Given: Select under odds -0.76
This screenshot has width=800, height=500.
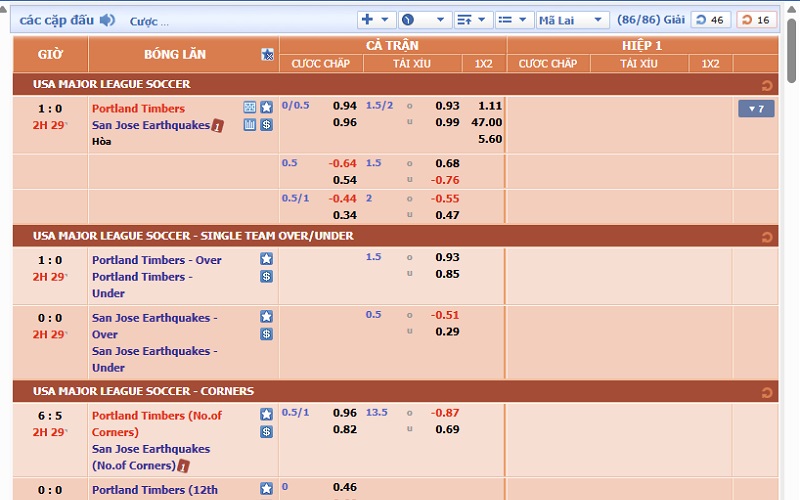Looking at the screenshot, I should (x=445, y=180).
